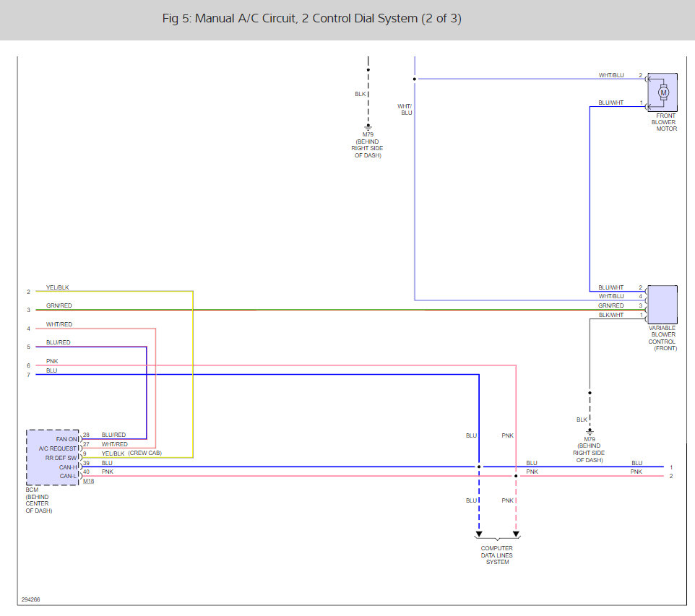Click the 'BLK' label on the dashed wire near the title

(x=361, y=94)
